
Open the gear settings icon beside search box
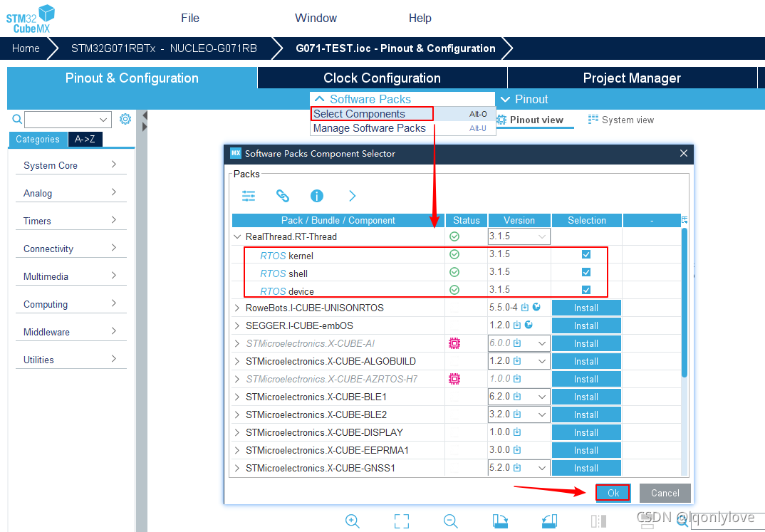pos(125,119)
